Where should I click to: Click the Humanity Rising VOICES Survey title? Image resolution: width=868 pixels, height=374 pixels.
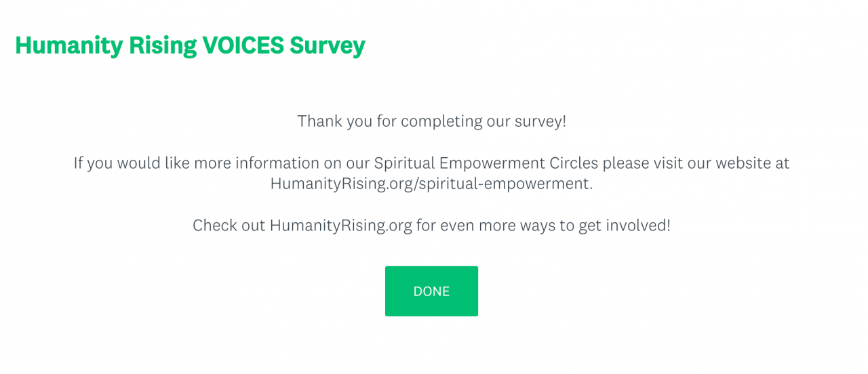[190, 45]
